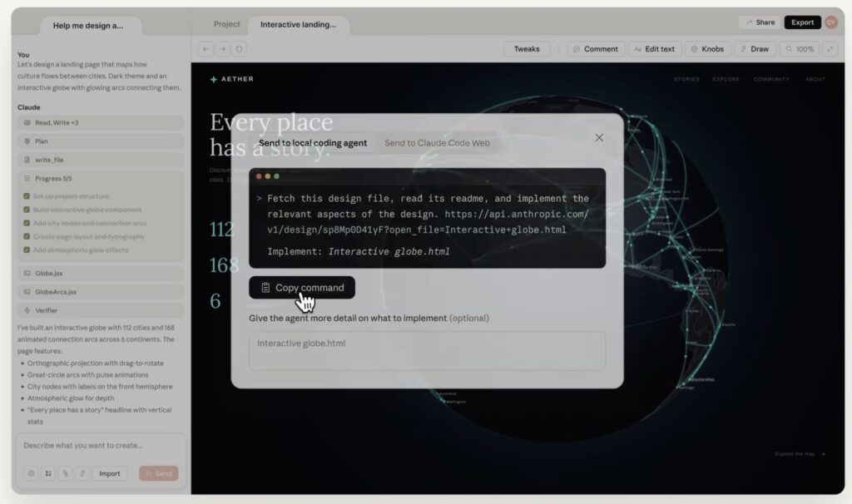This screenshot has width=852, height=504.
Task: Toggle the 'Set up project structure' checkbox
Action: point(27,196)
